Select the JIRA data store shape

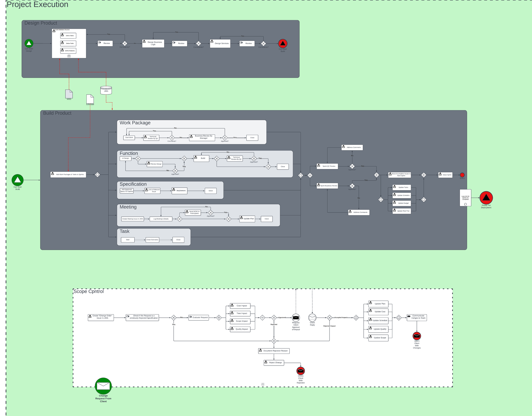pos(106,90)
